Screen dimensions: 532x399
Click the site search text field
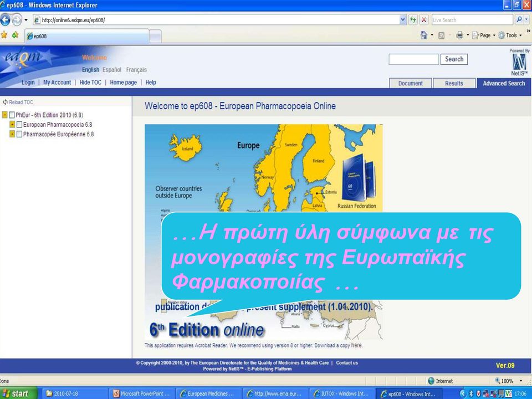[x=413, y=59]
